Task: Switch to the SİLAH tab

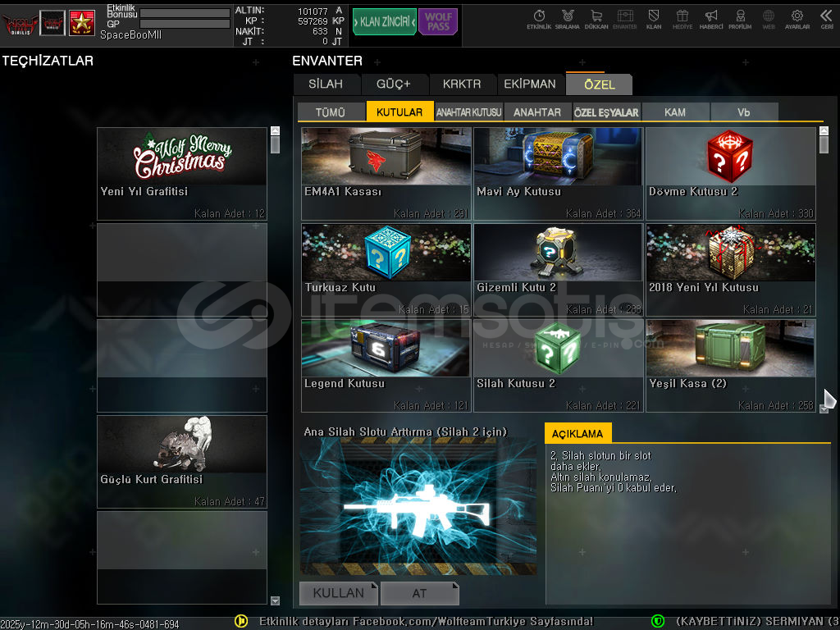Action: click(x=326, y=84)
